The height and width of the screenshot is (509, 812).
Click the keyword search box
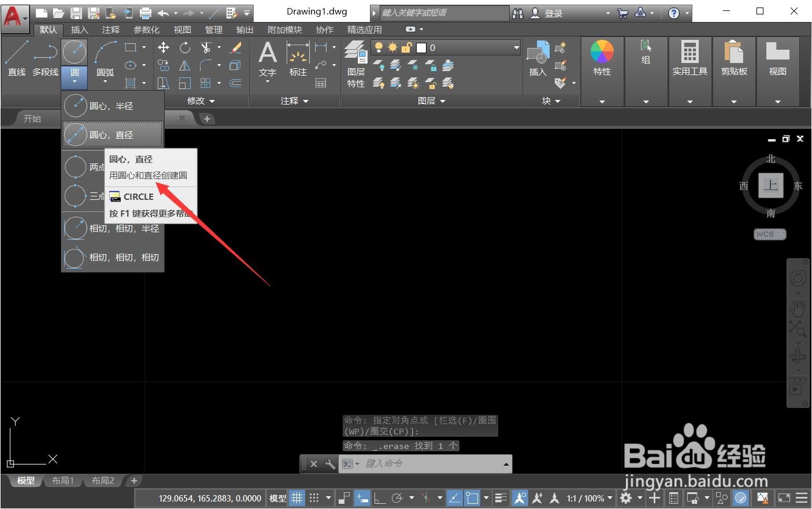coord(444,13)
